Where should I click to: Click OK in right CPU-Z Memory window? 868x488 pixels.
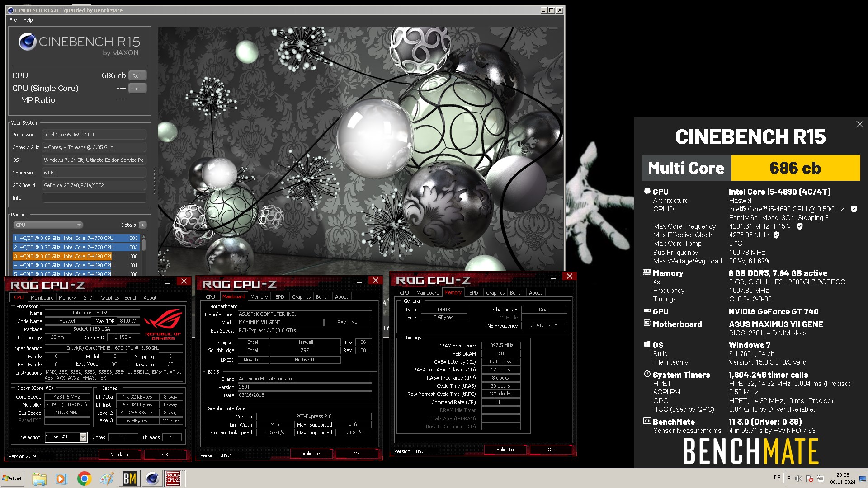[551, 450]
